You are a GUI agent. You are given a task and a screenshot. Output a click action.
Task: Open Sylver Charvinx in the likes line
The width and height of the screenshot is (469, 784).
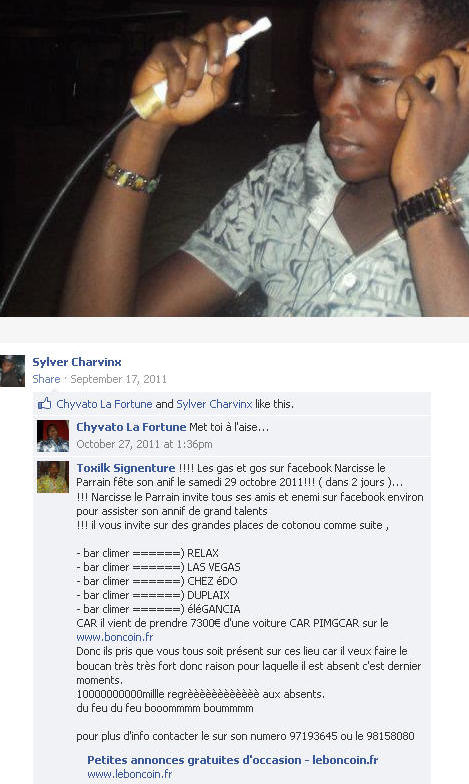coord(214,404)
